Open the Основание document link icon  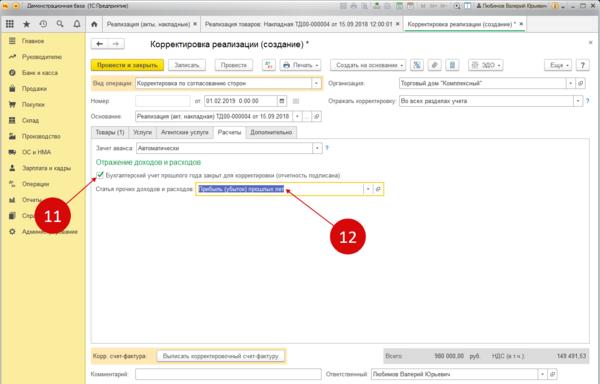pos(316,116)
